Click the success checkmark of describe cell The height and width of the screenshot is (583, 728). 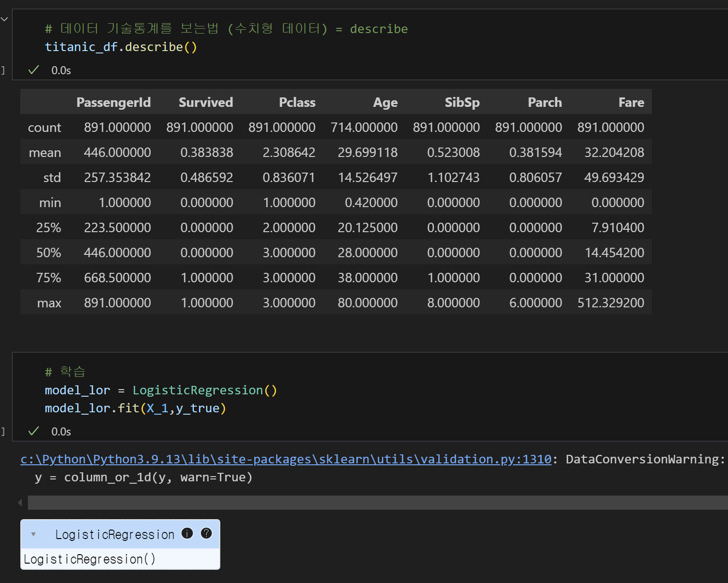click(34, 70)
